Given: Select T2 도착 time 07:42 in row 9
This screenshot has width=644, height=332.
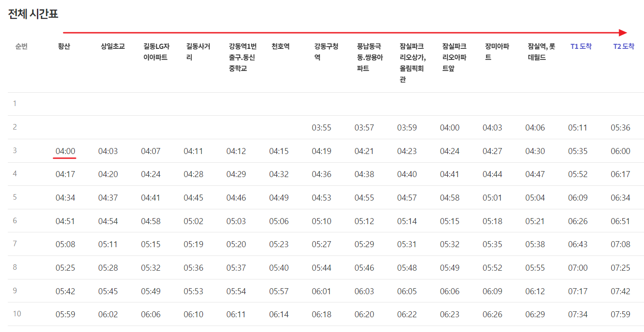Looking at the screenshot, I should click(620, 291).
